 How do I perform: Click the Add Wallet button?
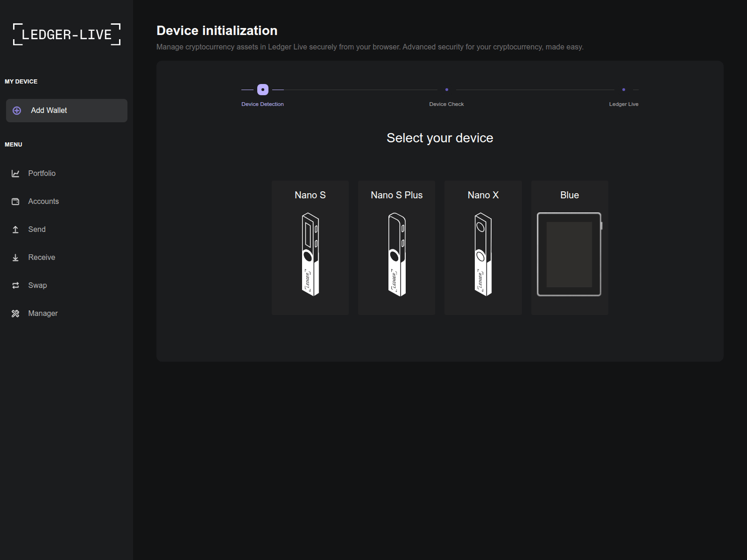pos(67,111)
